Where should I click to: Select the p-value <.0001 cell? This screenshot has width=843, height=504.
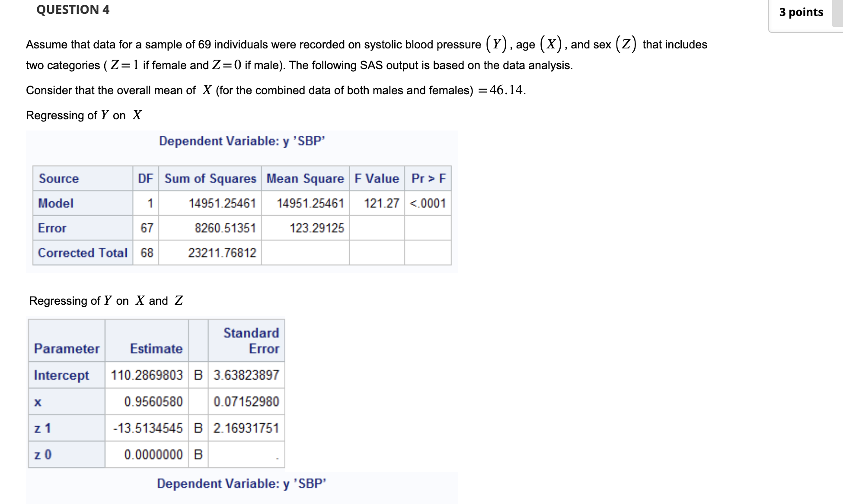point(426,203)
